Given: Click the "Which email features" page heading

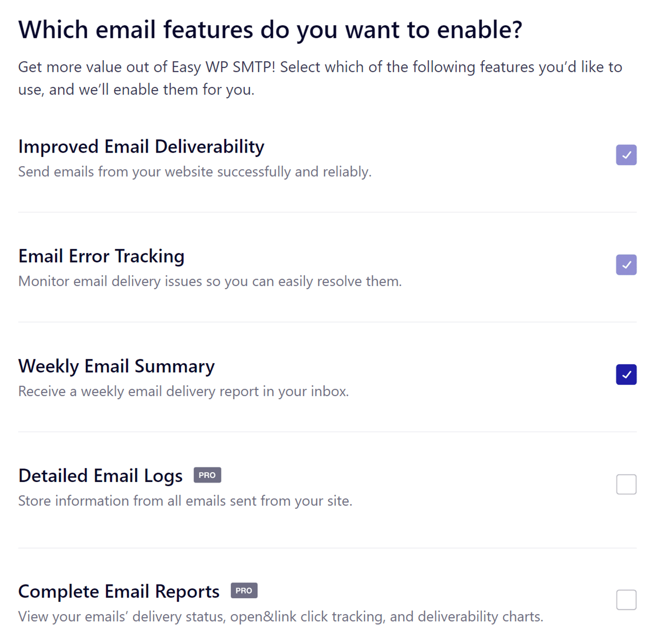Looking at the screenshot, I should pos(270,30).
